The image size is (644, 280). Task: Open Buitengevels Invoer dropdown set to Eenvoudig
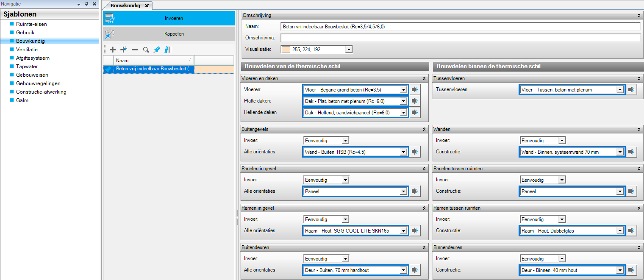tap(345, 141)
